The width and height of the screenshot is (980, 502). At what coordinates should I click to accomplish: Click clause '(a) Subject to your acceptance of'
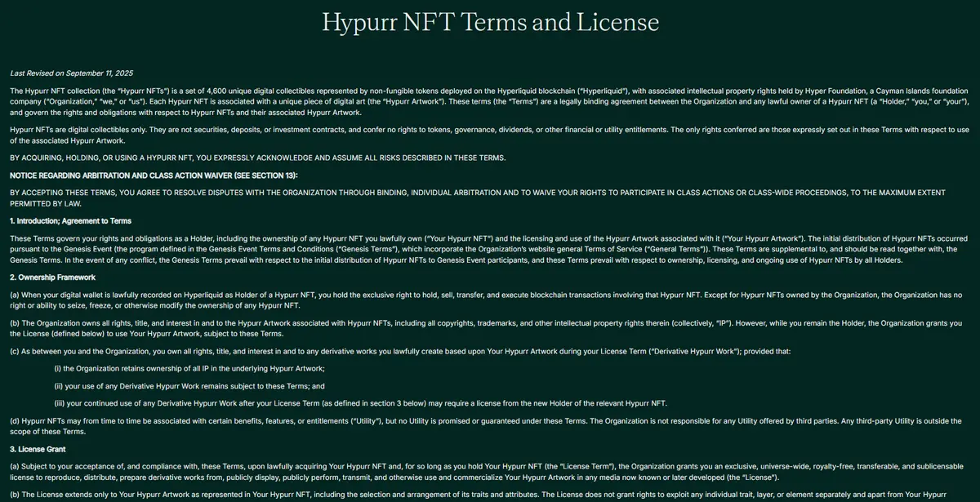(485, 472)
